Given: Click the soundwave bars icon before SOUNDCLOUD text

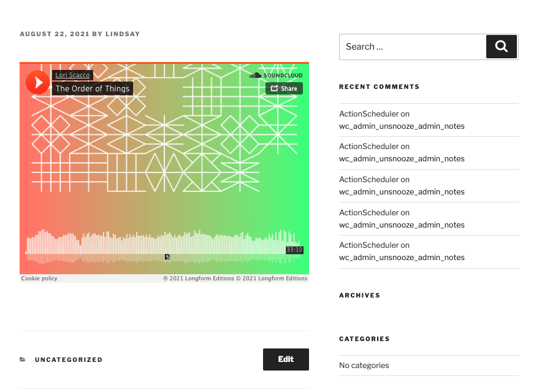Looking at the screenshot, I should click(x=254, y=75).
